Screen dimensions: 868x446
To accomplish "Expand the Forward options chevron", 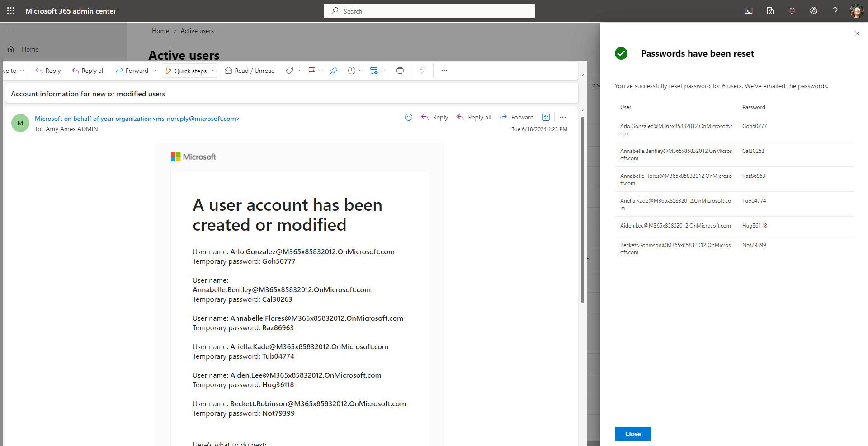I will (x=154, y=71).
